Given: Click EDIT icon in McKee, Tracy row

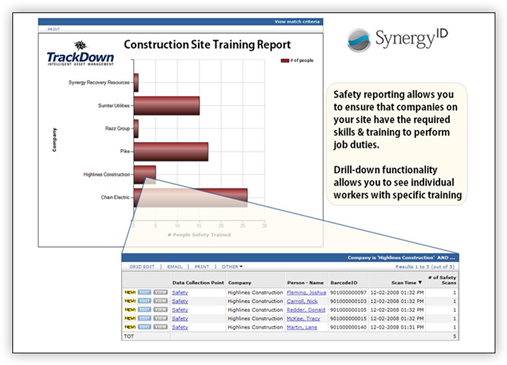Looking at the screenshot, I should 144,318.
